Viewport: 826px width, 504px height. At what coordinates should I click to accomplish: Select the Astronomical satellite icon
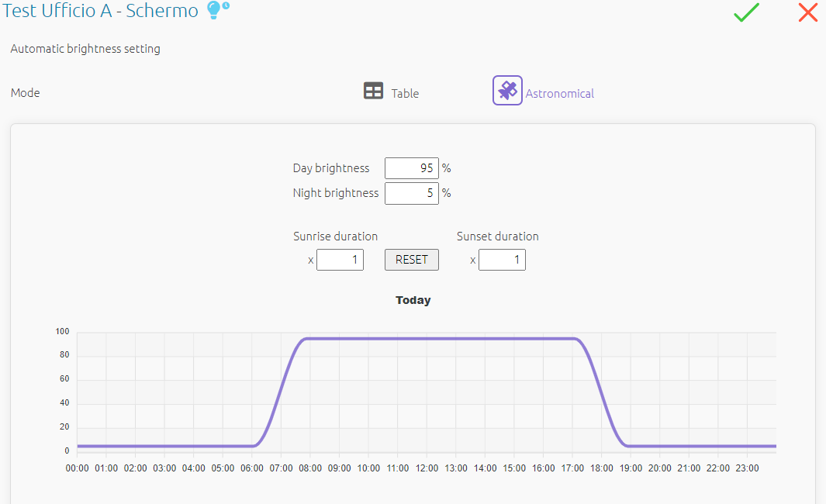[x=507, y=91]
